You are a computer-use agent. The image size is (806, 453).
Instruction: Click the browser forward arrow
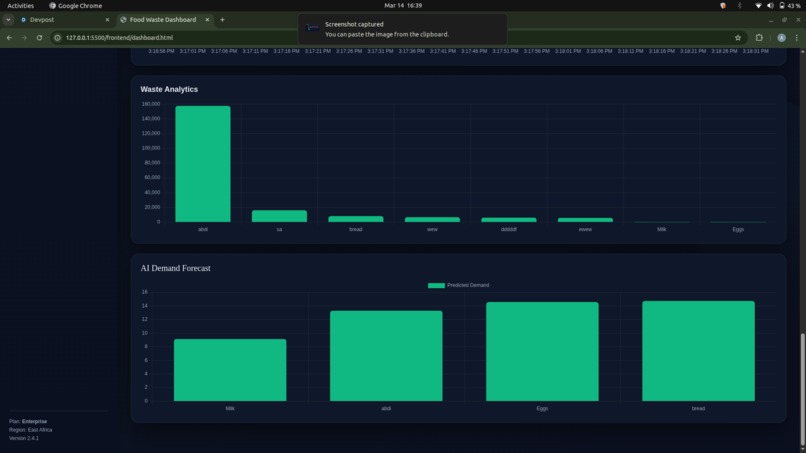tap(24, 38)
